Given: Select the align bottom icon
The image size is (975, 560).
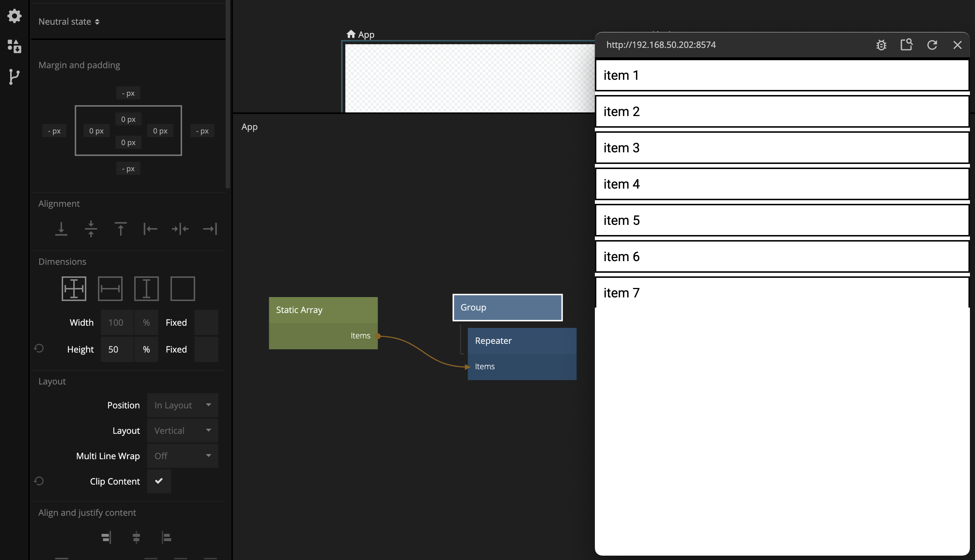Looking at the screenshot, I should click(61, 229).
